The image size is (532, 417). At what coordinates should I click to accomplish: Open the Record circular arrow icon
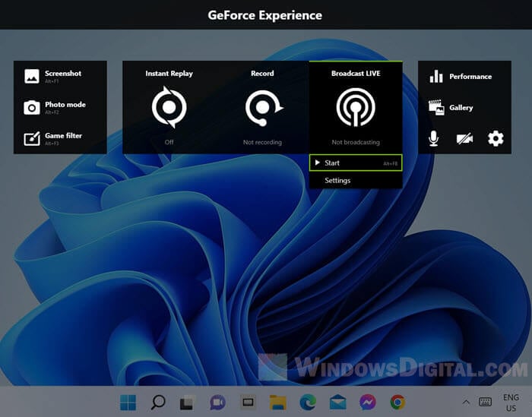(x=264, y=108)
